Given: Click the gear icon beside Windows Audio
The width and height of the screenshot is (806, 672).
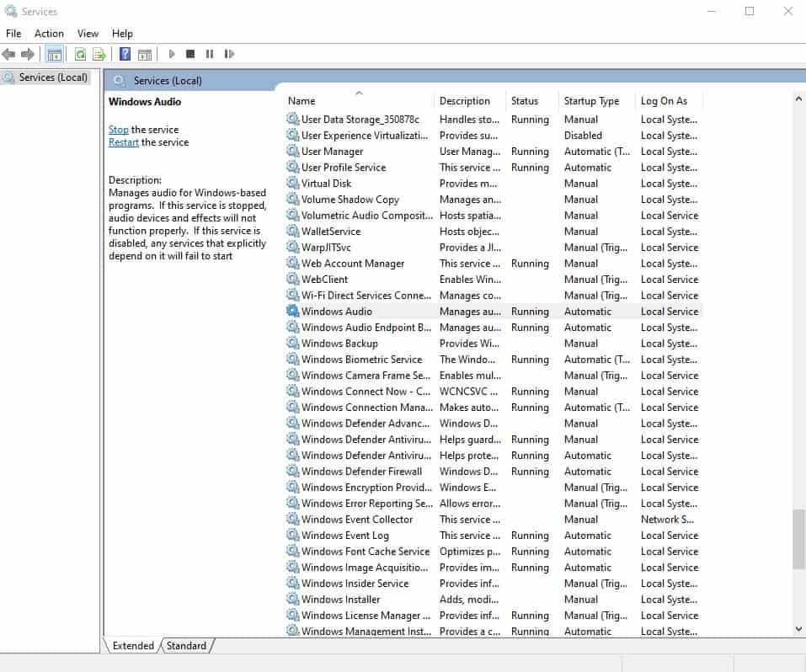Looking at the screenshot, I should click(x=292, y=311).
